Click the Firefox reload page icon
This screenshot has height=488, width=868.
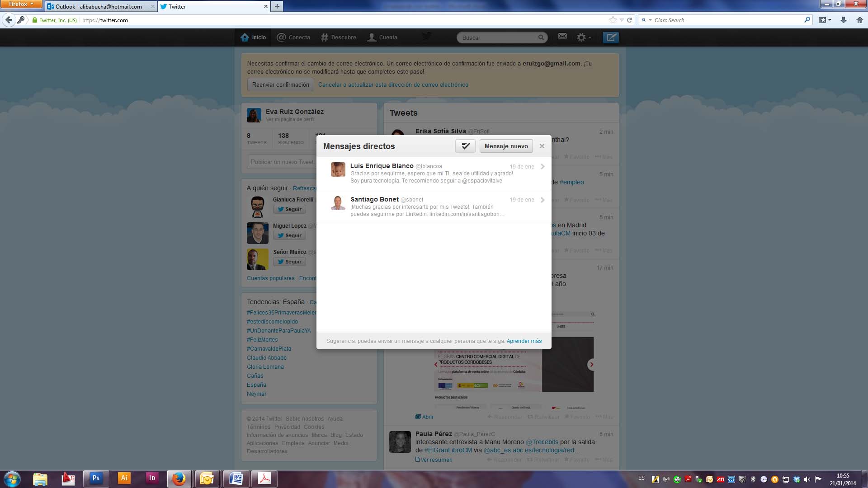[629, 20]
